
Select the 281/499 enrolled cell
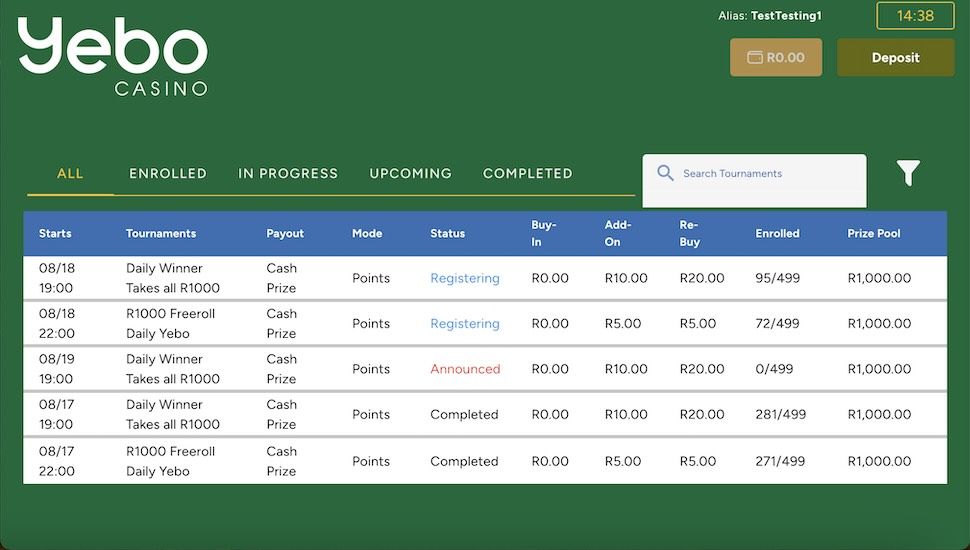(780, 414)
